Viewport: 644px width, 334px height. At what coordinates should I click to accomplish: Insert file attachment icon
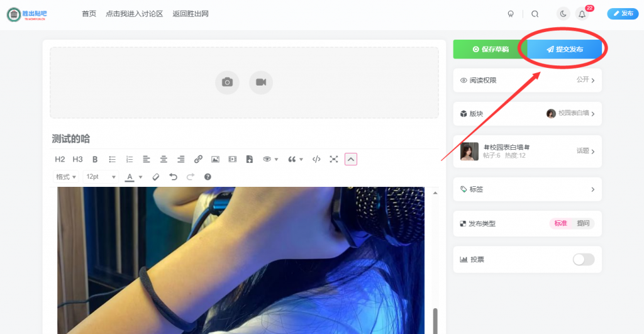point(249,159)
